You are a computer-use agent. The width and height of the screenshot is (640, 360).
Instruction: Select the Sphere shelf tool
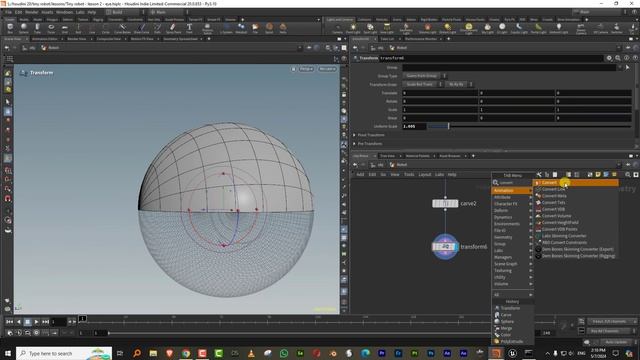pyautogui.click(x=24, y=28)
